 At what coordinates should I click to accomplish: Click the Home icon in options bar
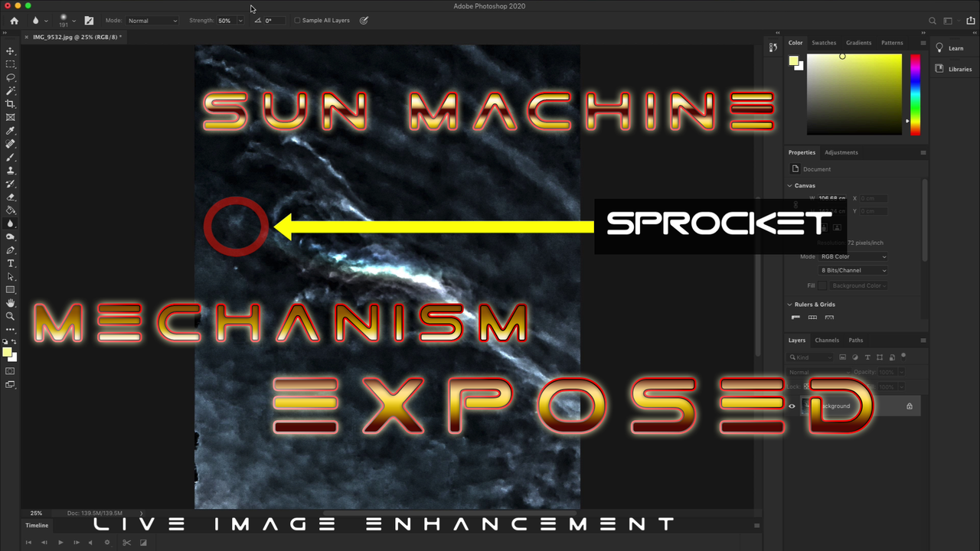click(14, 21)
